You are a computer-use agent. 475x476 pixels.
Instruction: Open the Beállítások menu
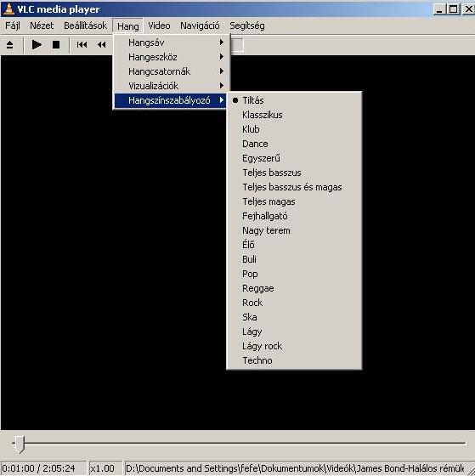pyautogui.click(x=85, y=25)
